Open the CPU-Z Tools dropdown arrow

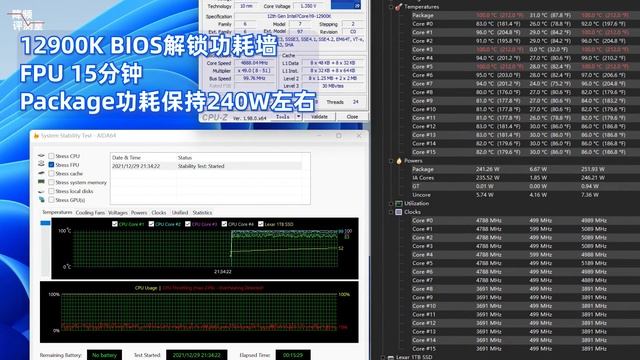pos(298,117)
